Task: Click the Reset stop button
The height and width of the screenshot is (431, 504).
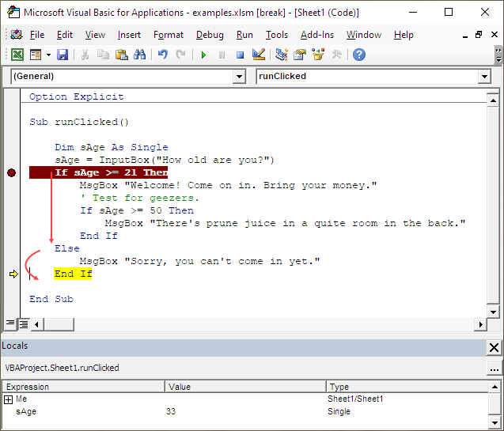Action: [x=240, y=55]
